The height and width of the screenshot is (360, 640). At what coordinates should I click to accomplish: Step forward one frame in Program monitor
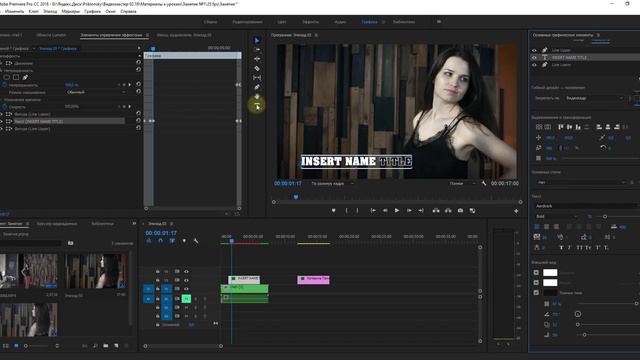coord(409,211)
